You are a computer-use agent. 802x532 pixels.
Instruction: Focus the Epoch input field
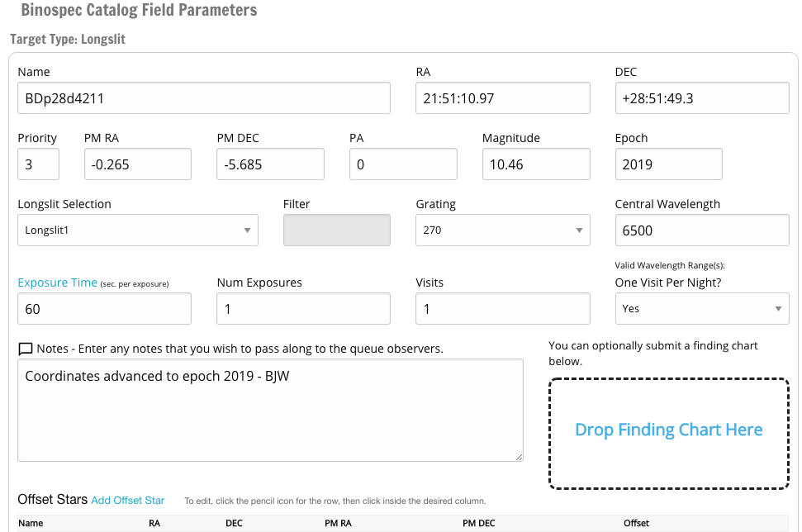(x=668, y=164)
